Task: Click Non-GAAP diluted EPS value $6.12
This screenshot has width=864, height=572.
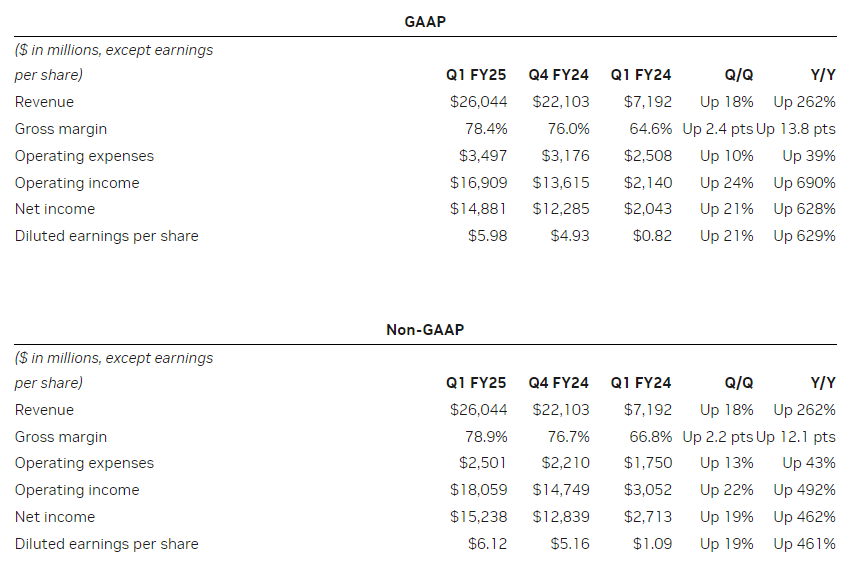Action: tap(488, 544)
